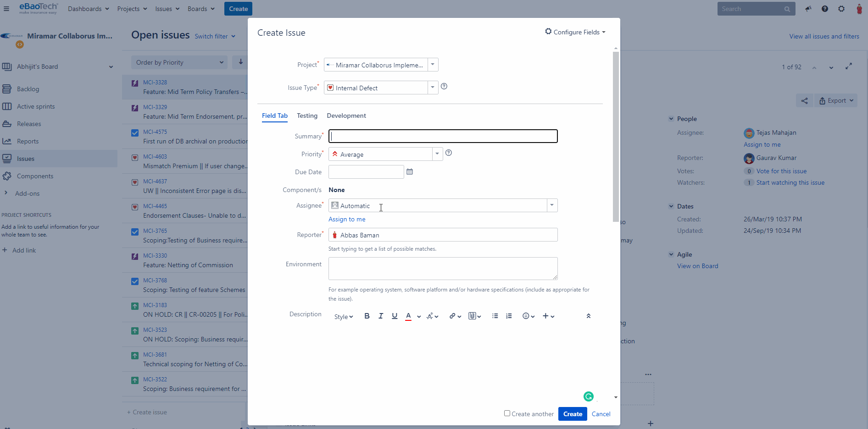Open the attachment tool in Description

(474, 316)
